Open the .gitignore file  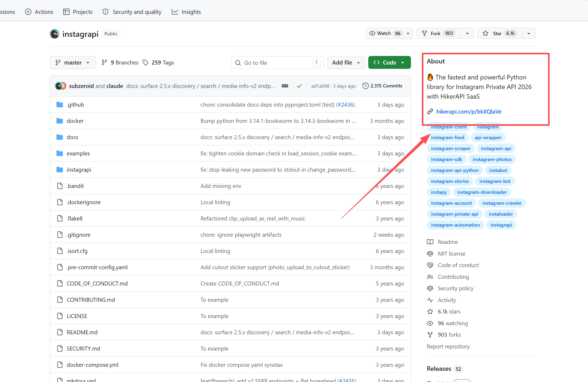[x=79, y=235]
